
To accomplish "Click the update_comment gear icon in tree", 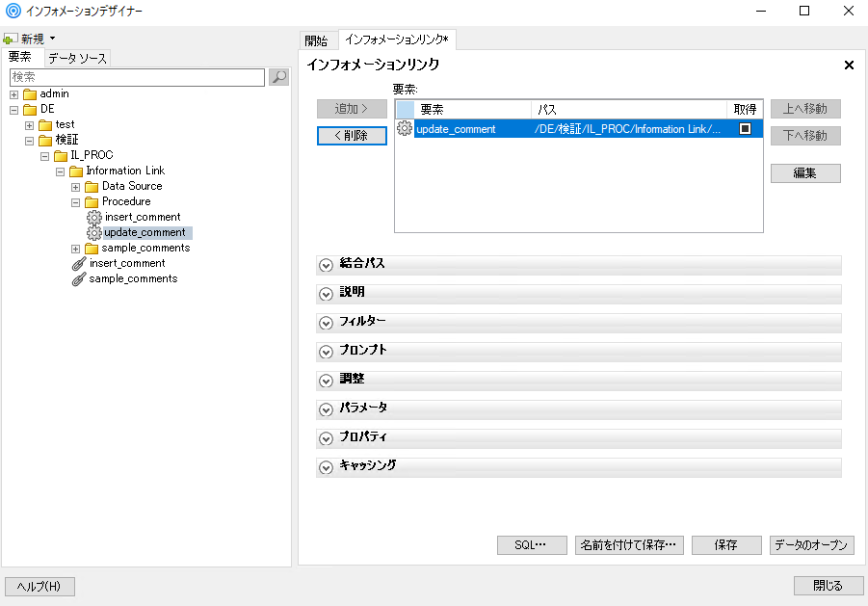I will (94, 233).
